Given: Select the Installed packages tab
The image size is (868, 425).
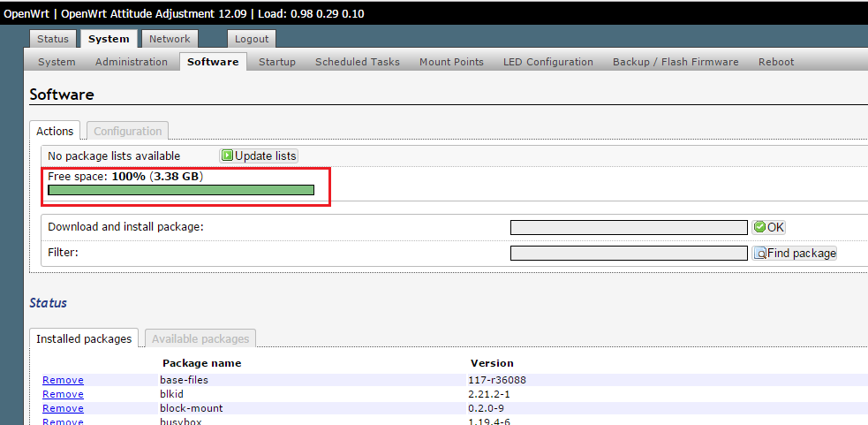Looking at the screenshot, I should pos(84,338).
